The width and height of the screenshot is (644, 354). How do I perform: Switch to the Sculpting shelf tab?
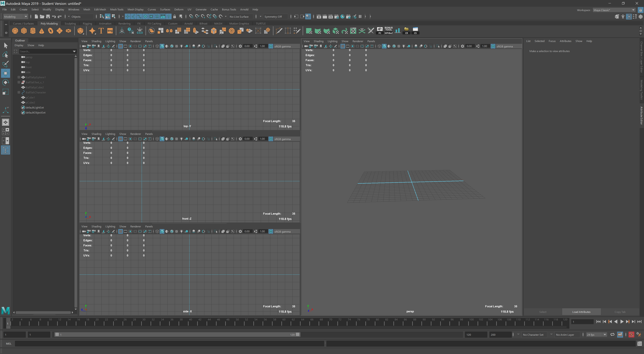tap(70, 23)
